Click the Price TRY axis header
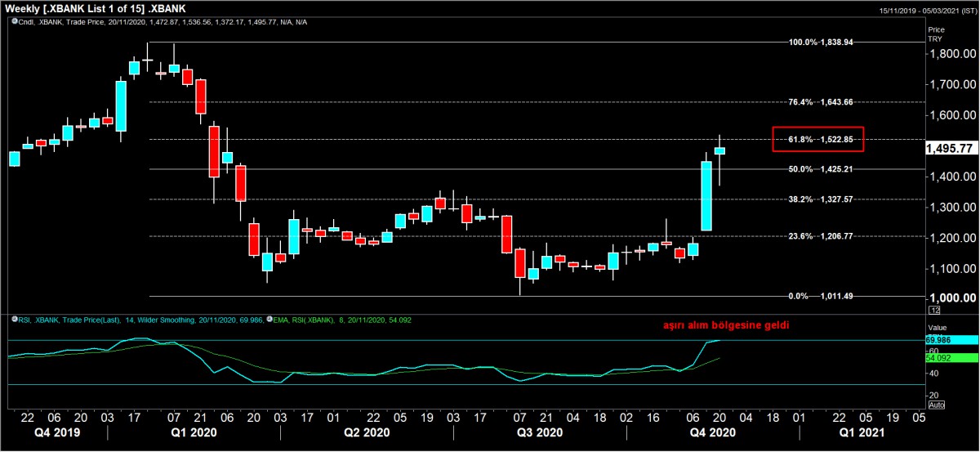The height and width of the screenshot is (452, 980). (936, 34)
